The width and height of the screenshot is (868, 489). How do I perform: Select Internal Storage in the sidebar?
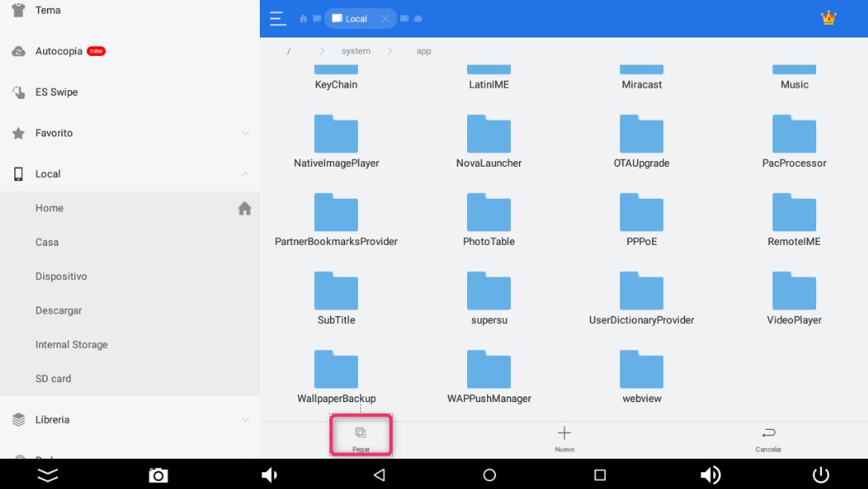pos(72,345)
